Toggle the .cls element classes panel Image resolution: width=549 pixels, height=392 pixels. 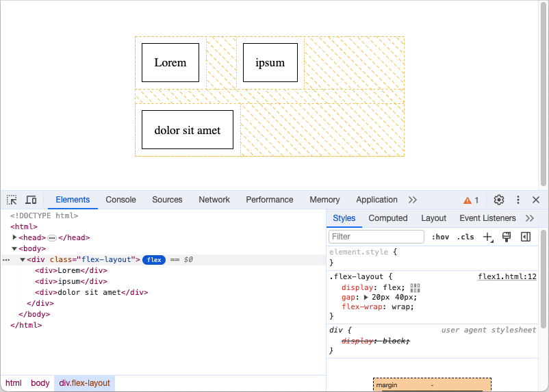click(x=465, y=237)
